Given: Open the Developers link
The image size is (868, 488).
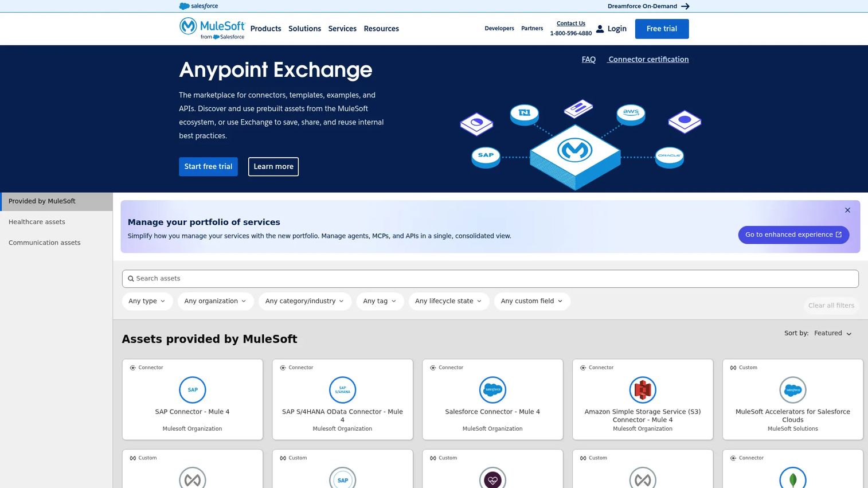Looking at the screenshot, I should pyautogui.click(x=499, y=28).
